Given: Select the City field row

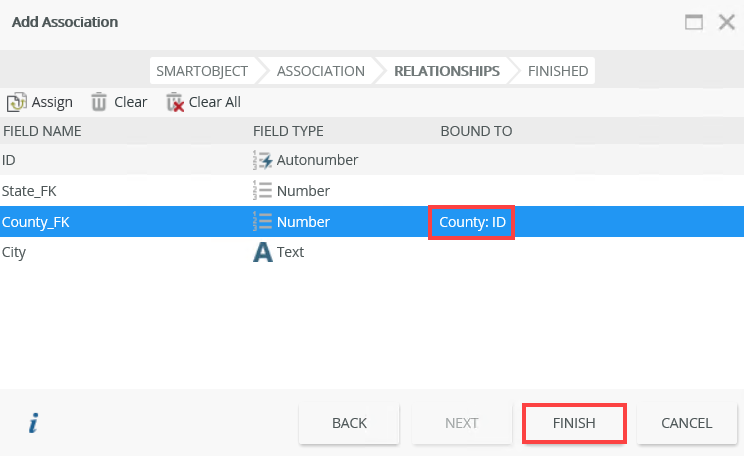Looking at the screenshot, I should click(x=120, y=253).
